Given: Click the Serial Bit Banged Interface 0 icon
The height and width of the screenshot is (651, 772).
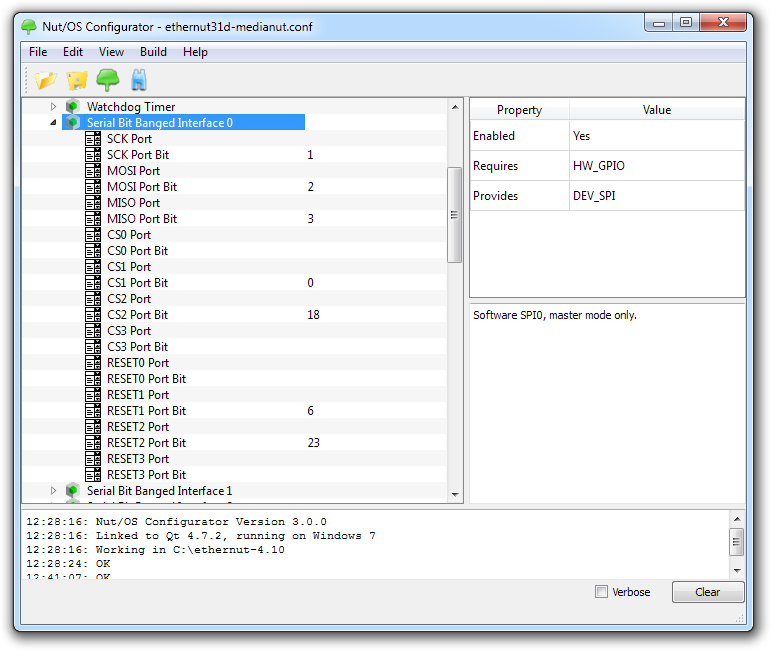Looking at the screenshot, I should point(72,122).
